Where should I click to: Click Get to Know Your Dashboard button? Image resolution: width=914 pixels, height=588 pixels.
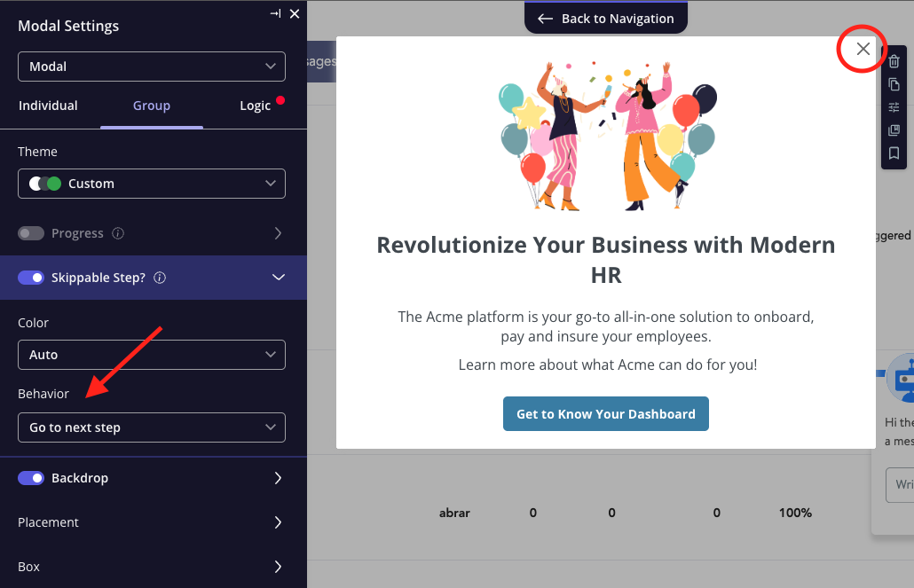606,414
